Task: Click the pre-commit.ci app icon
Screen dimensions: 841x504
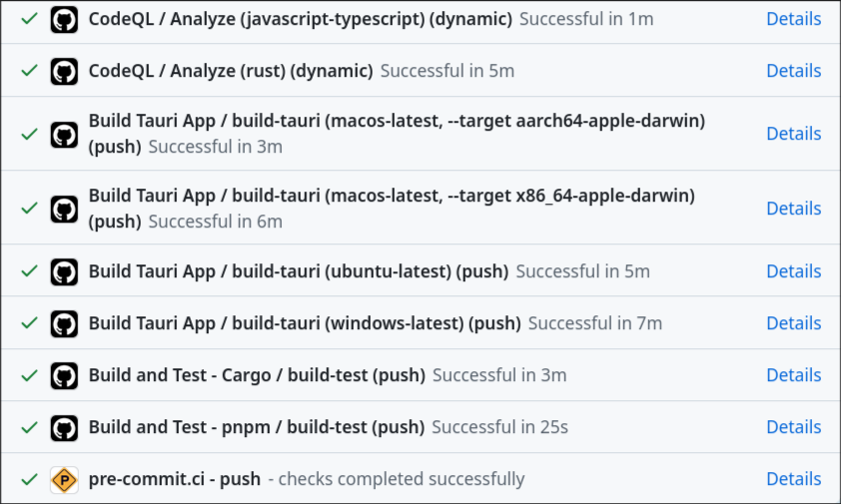Action: tap(64, 479)
